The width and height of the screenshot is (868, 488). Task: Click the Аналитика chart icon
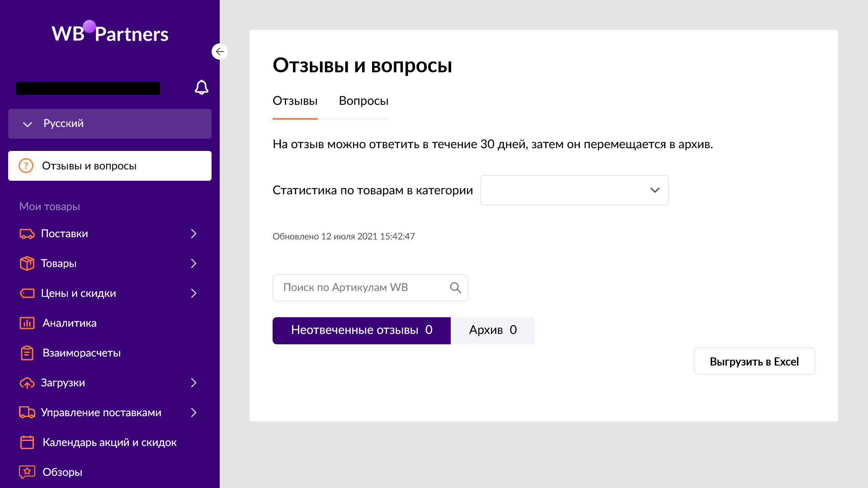pos(27,323)
